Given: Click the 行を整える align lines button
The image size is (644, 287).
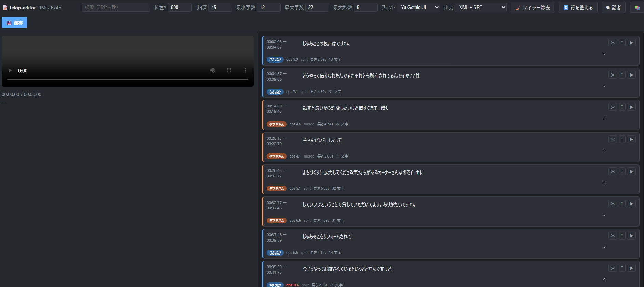Looking at the screenshot, I should click(x=578, y=8).
